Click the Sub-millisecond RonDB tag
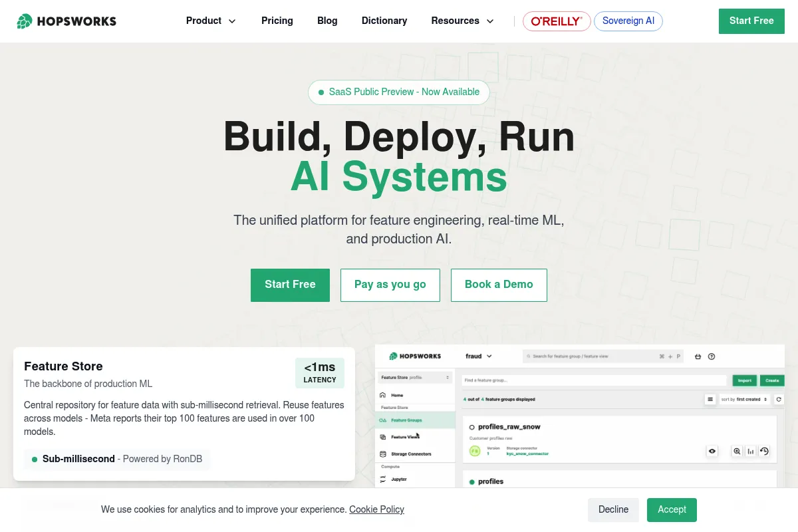The height and width of the screenshot is (532, 798). tap(118, 459)
